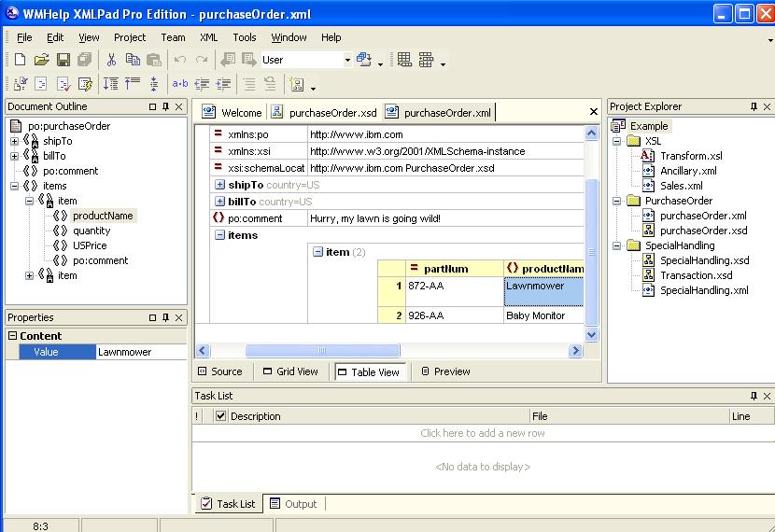The width and height of the screenshot is (775, 532).
Task: Click the layout windows icon beside User
Action: [x=364, y=60]
